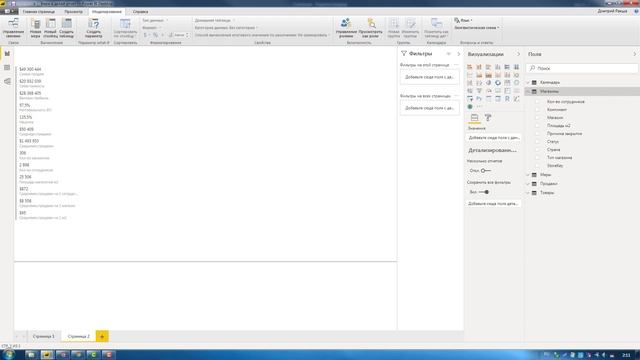This screenshot has width=640, height=360.
Task: Check the Причина закрытия field
Action: pos(537,133)
